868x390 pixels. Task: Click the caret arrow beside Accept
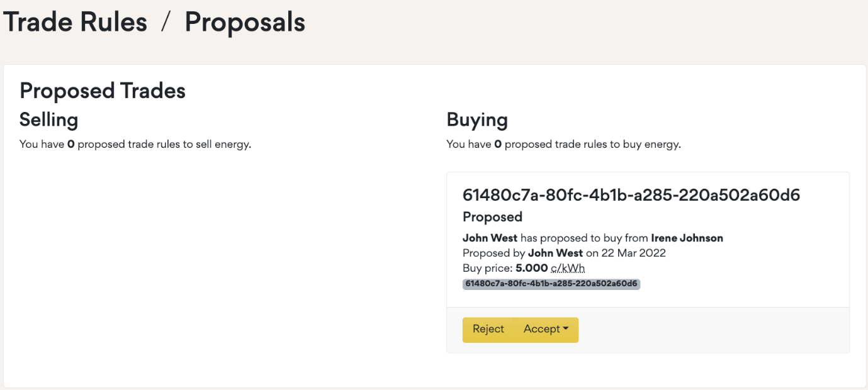566,329
